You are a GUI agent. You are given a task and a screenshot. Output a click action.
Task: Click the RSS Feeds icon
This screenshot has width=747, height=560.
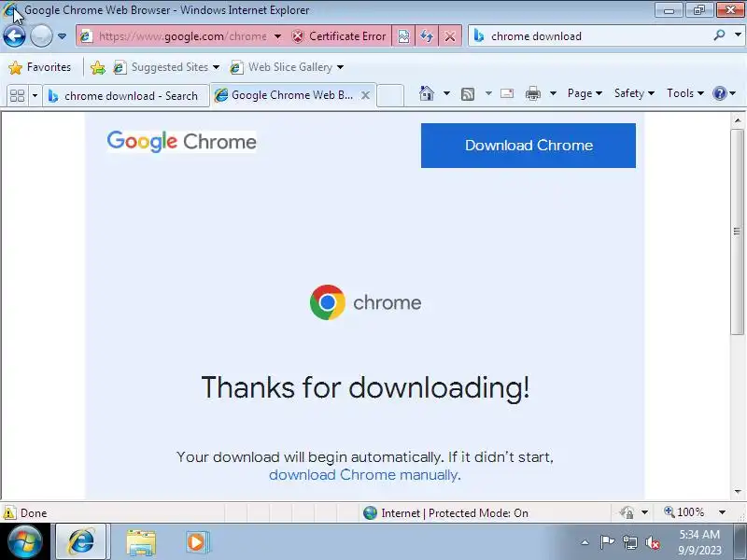coord(468,94)
